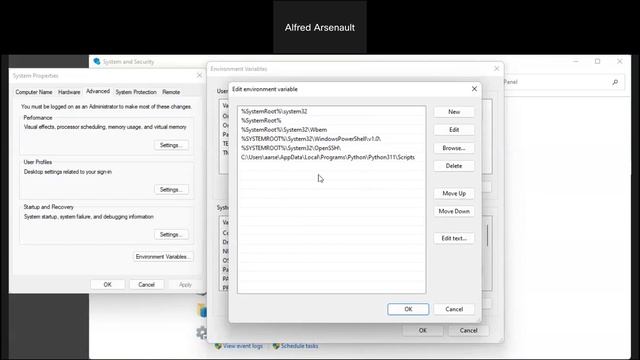Click New in Edit environment variable dialog
The height and width of the screenshot is (360, 640).
point(454,112)
